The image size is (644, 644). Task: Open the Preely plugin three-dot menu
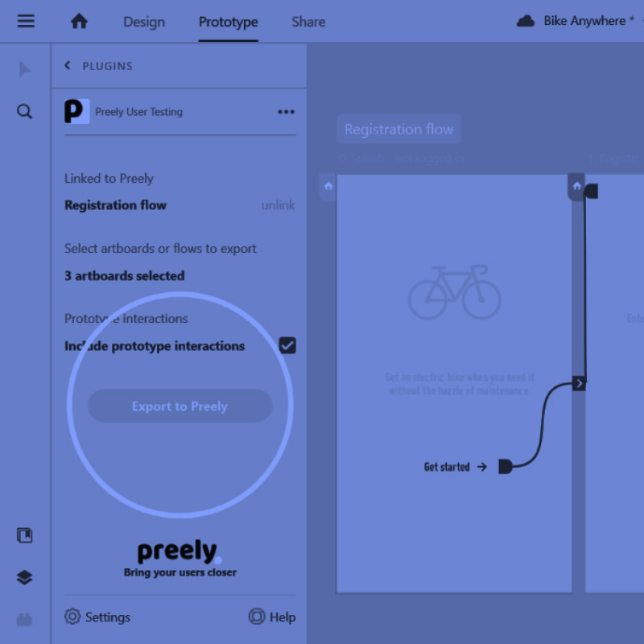pos(286,112)
